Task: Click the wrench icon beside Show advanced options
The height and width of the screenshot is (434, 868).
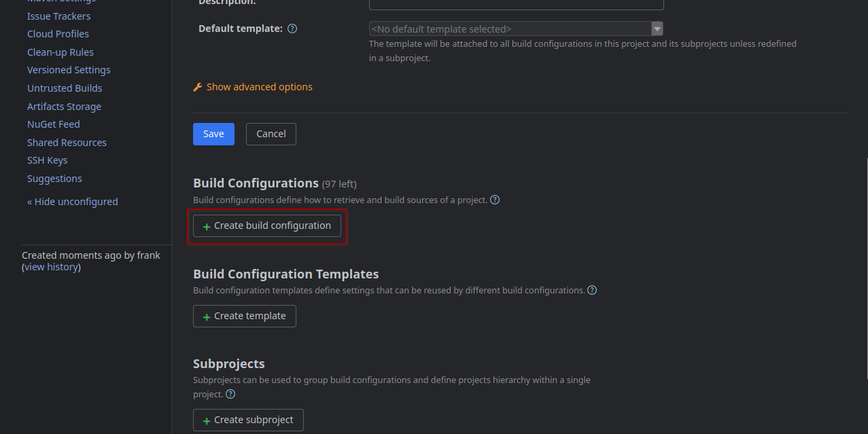Action: (x=197, y=86)
